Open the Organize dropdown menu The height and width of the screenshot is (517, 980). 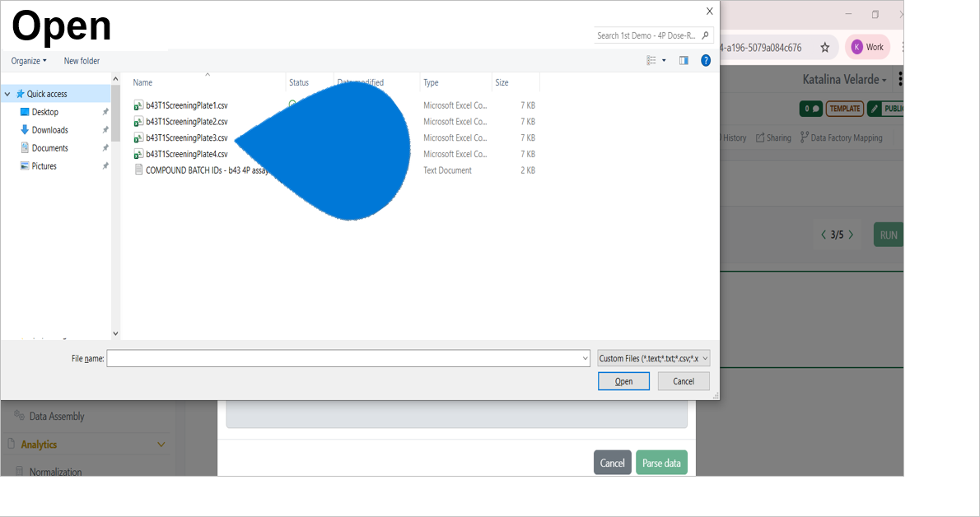point(29,61)
